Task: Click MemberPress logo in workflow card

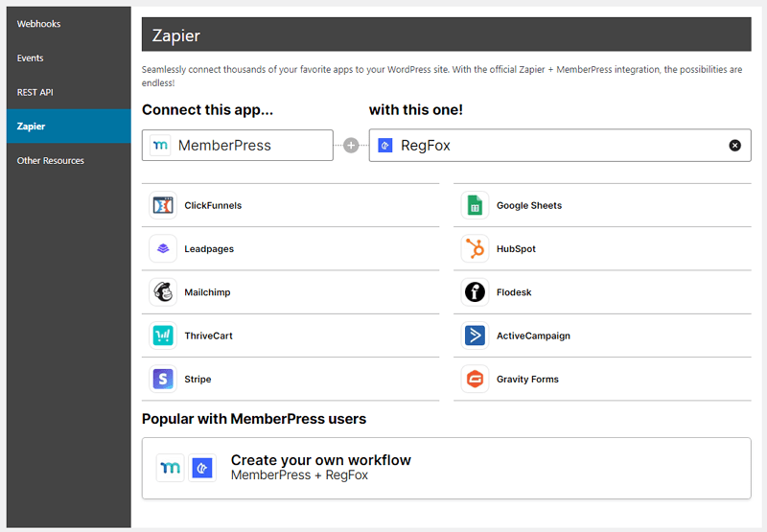Action: point(171,468)
